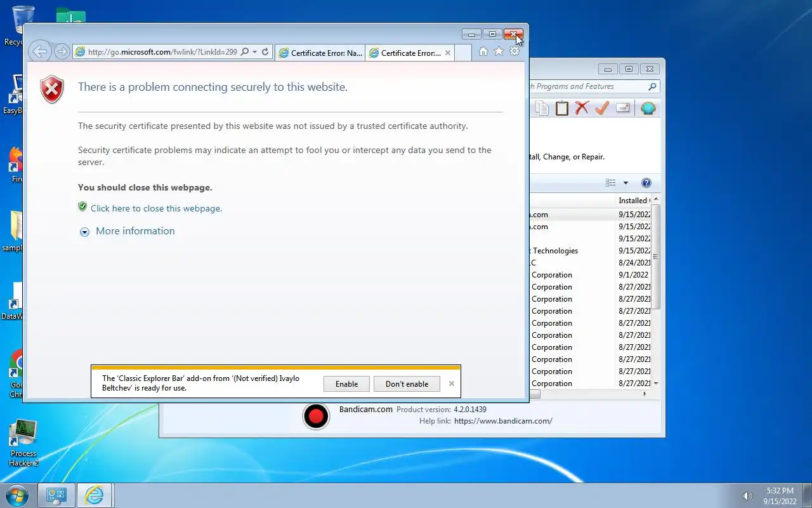Click the search magnifier in IE address bar
Image resolution: width=812 pixels, height=508 pixels.
[x=244, y=52]
